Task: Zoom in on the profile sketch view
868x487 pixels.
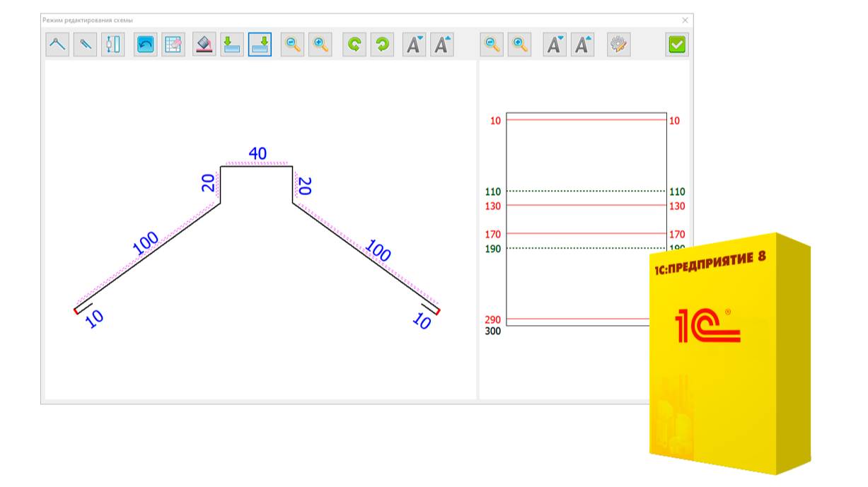Action: (x=320, y=45)
